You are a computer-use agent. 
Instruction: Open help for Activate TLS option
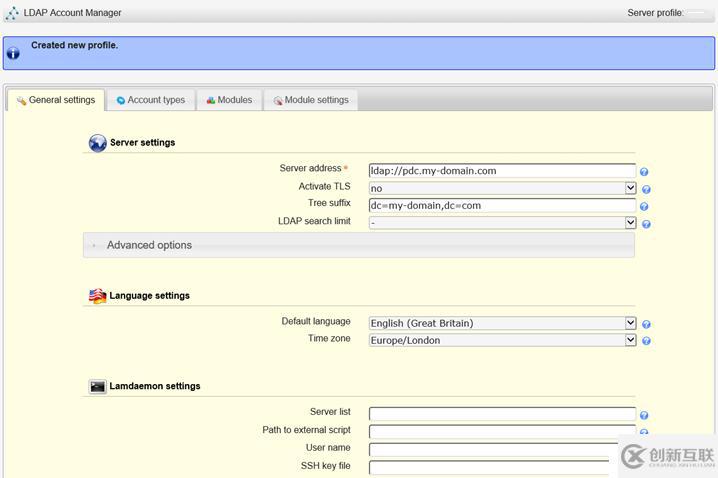[x=646, y=189]
